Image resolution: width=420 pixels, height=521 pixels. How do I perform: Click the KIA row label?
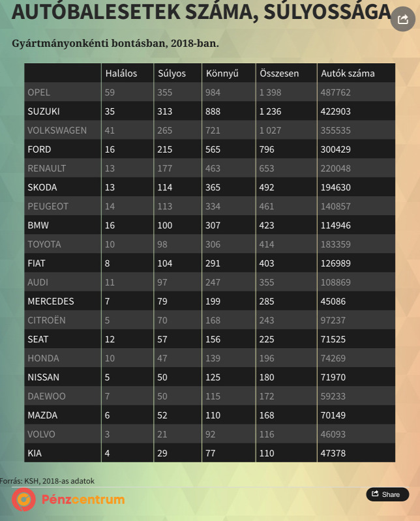pos(35,453)
